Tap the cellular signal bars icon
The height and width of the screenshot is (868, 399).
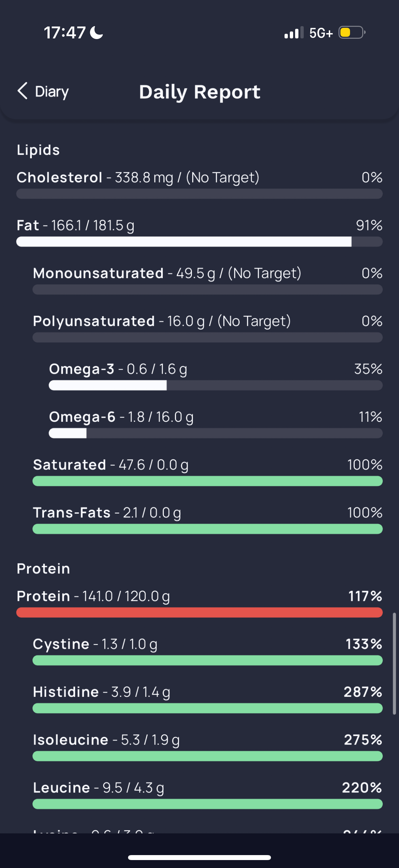[x=294, y=32]
